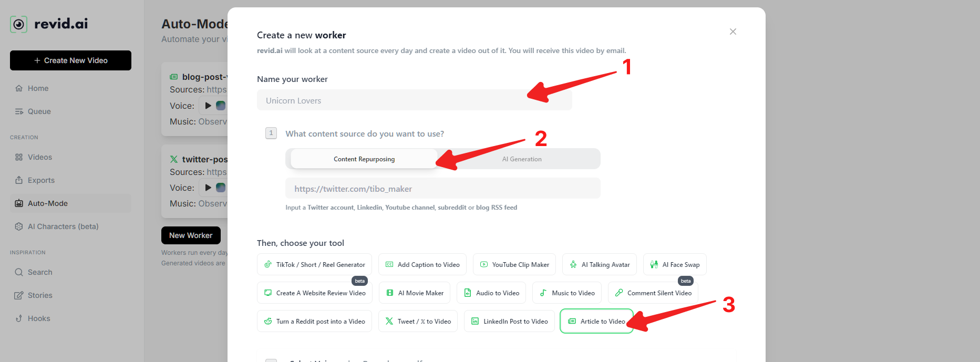Image resolution: width=980 pixels, height=362 pixels.
Task: Pick the YouTube Clip Maker tool
Action: click(x=514, y=265)
